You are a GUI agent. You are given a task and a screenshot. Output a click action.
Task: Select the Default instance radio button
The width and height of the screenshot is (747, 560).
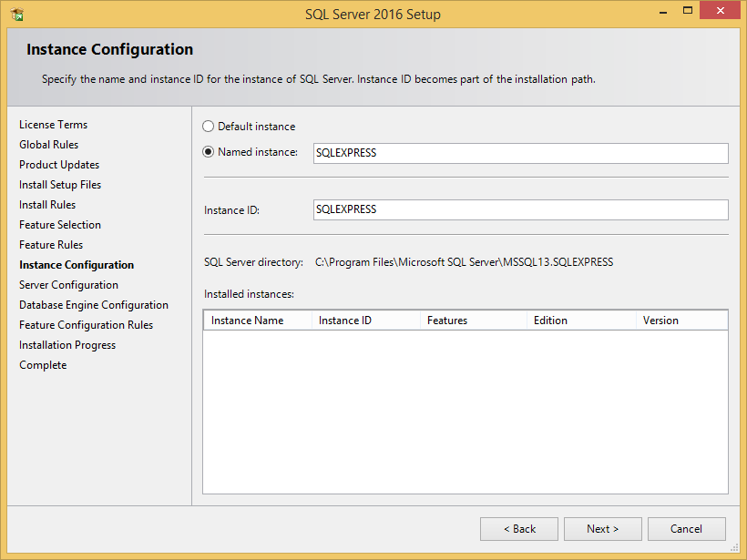pyautogui.click(x=209, y=127)
